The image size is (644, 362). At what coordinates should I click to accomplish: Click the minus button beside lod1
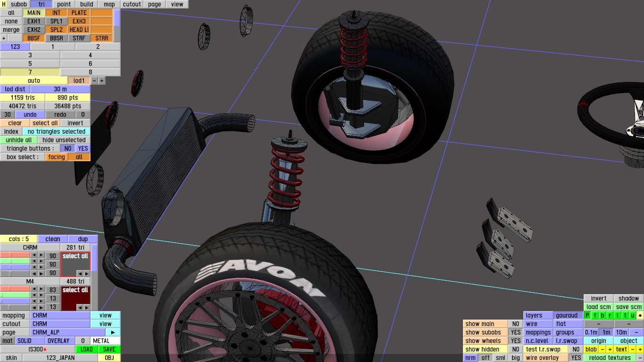point(94,81)
